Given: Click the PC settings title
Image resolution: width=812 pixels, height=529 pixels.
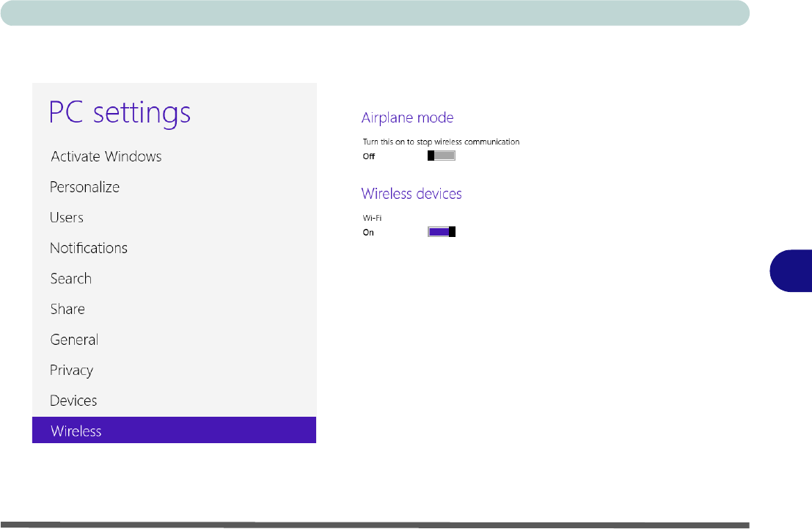Looking at the screenshot, I should (x=120, y=112).
